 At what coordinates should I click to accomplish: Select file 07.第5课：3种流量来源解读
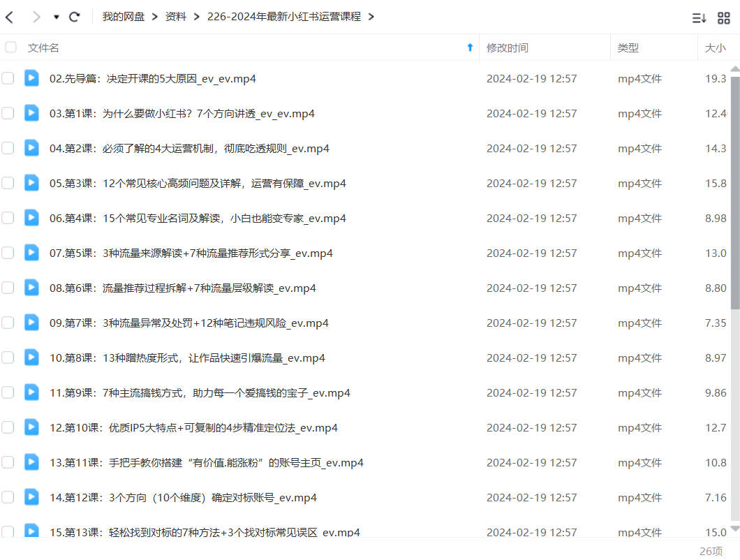pos(191,253)
